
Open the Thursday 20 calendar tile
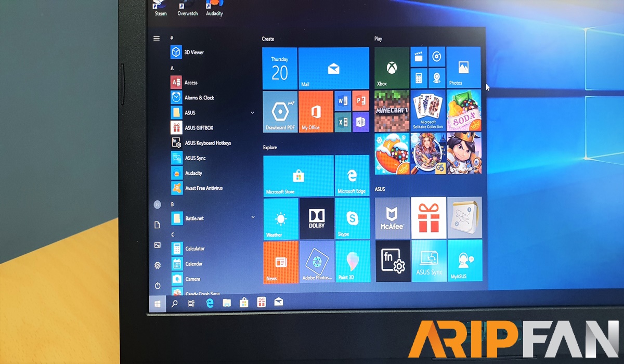click(x=280, y=68)
